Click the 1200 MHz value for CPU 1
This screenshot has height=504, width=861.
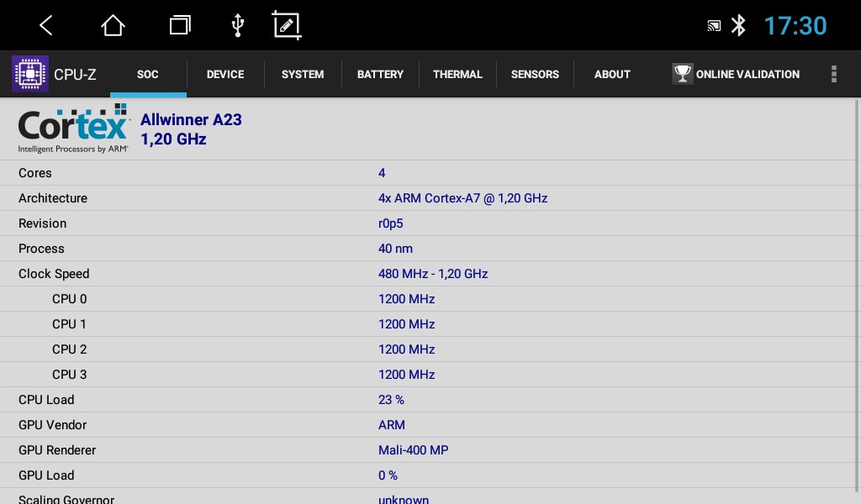(406, 324)
